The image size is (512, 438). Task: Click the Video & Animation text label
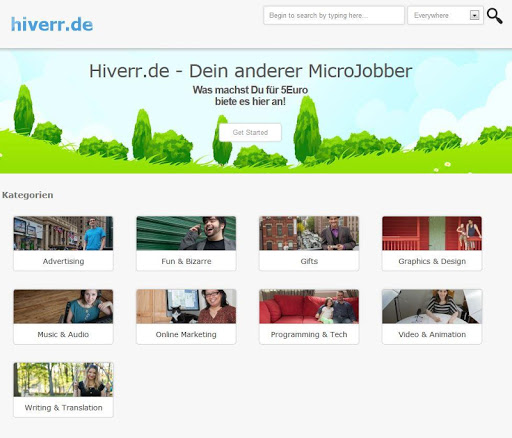[x=432, y=334]
